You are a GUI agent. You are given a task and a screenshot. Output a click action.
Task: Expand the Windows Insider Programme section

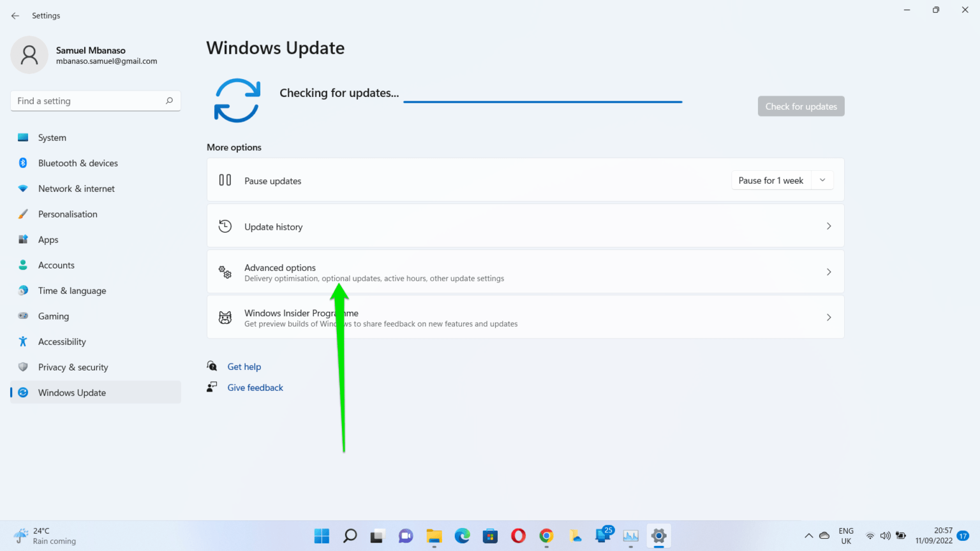525,317
